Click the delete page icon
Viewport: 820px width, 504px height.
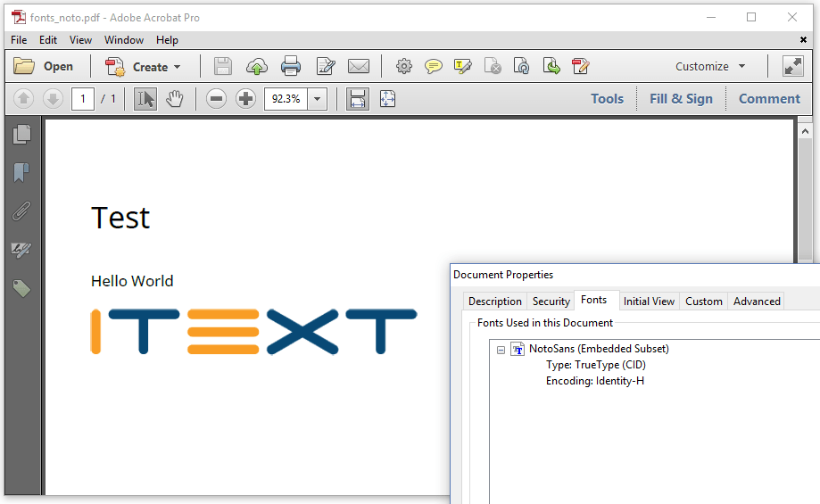pos(493,66)
